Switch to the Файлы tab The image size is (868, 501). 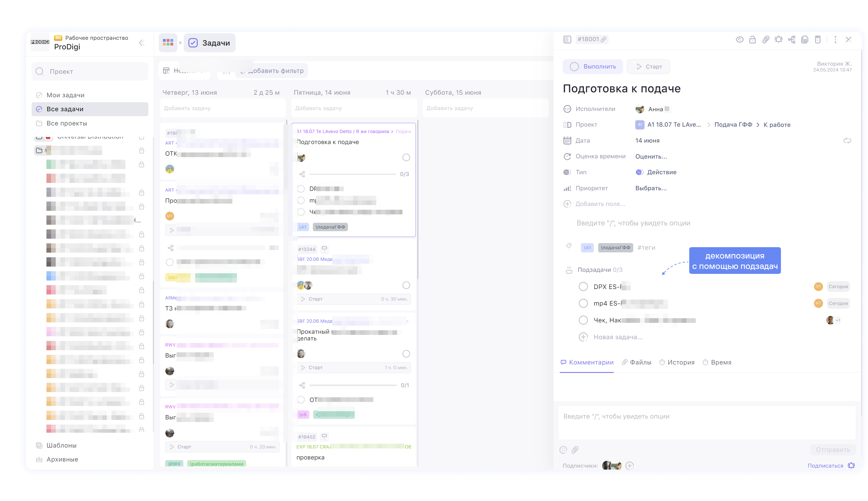click(637, 362)
